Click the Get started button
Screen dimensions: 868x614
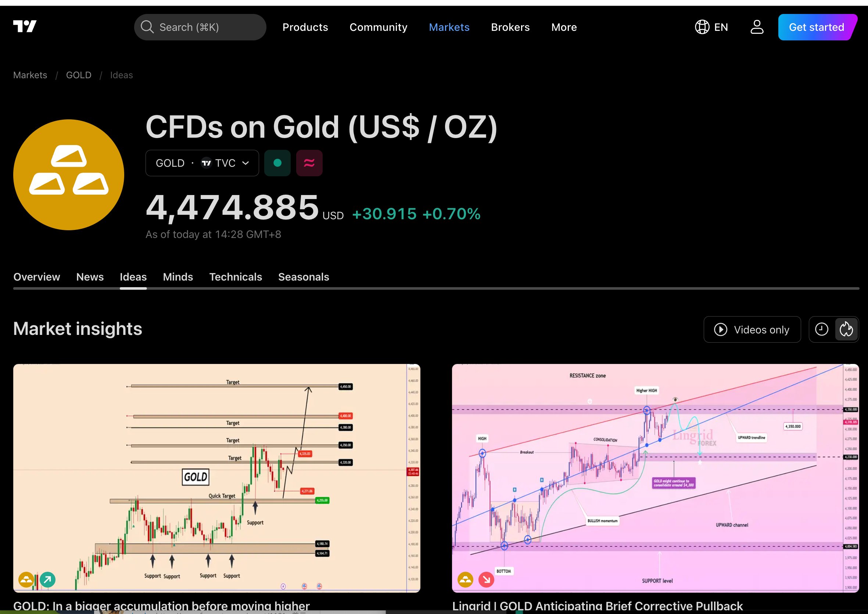click(816, 27)
